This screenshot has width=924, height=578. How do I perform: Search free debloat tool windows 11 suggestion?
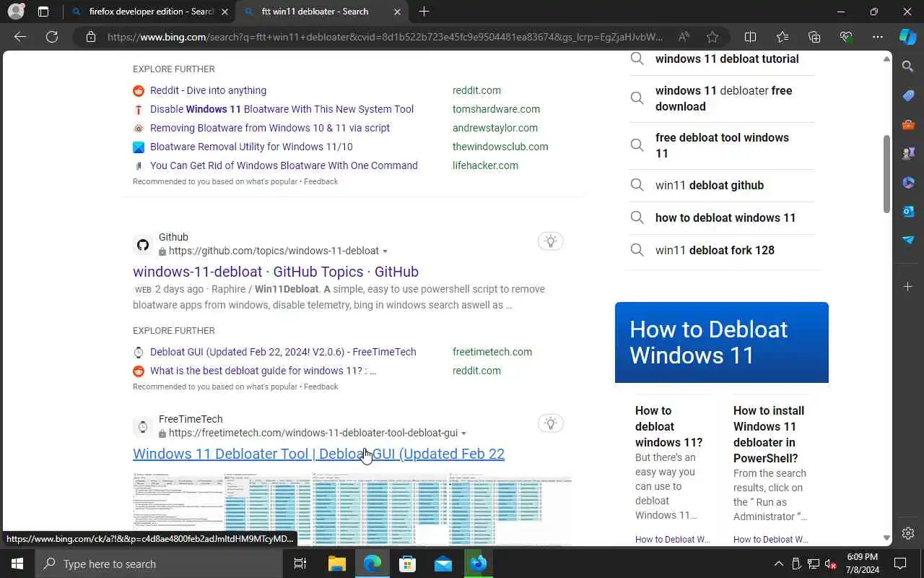point(722,145)
